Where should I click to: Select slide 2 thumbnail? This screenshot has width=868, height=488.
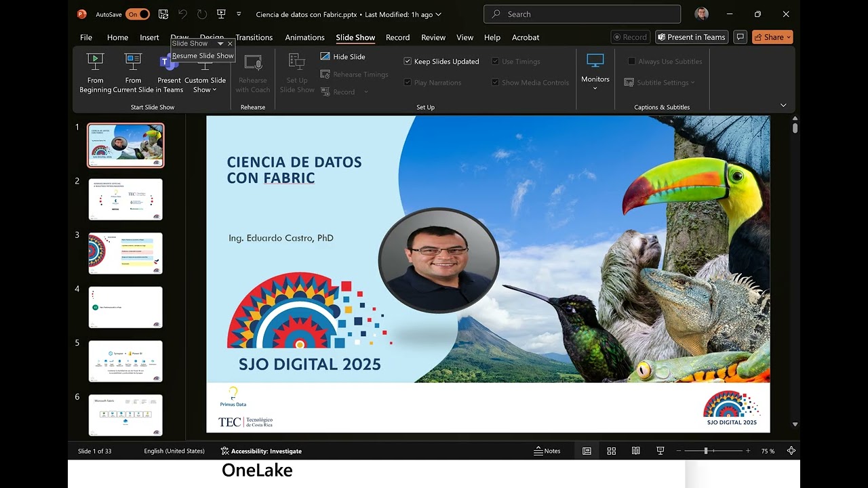[125, 199]
